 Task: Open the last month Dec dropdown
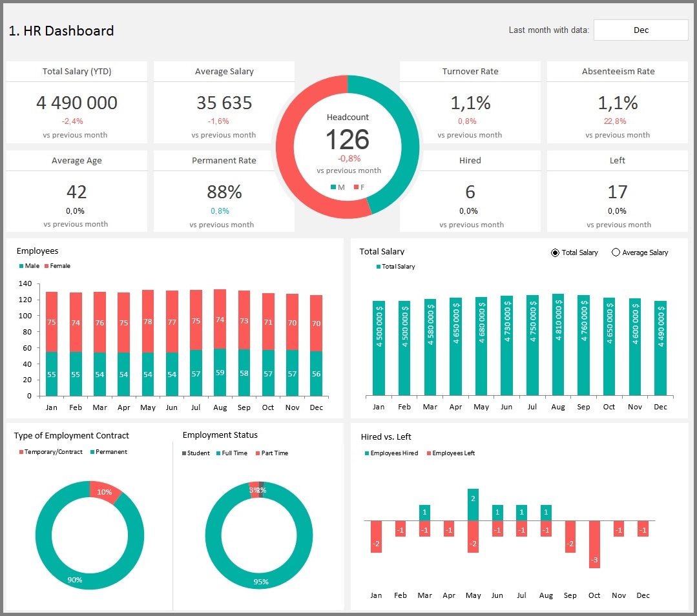(640, 30)
